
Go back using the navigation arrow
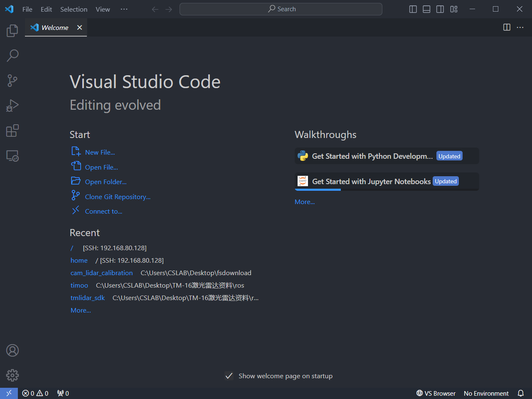click(155, 9)
